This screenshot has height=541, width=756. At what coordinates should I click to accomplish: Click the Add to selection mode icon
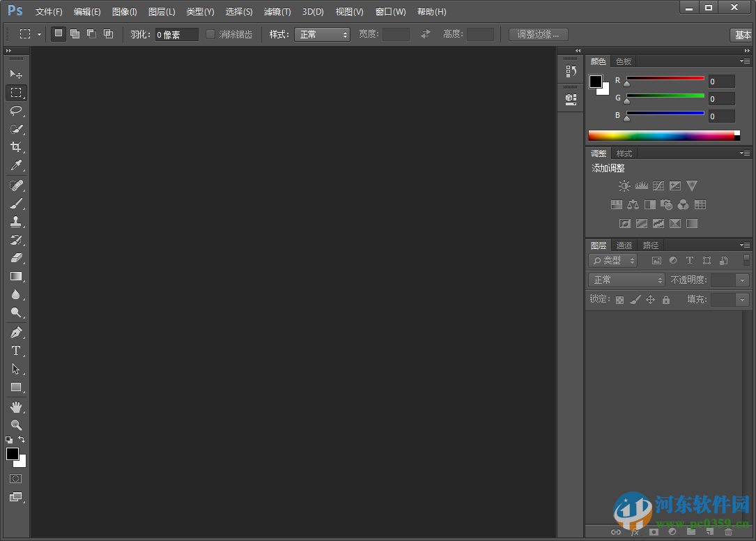tap(75, 33)
